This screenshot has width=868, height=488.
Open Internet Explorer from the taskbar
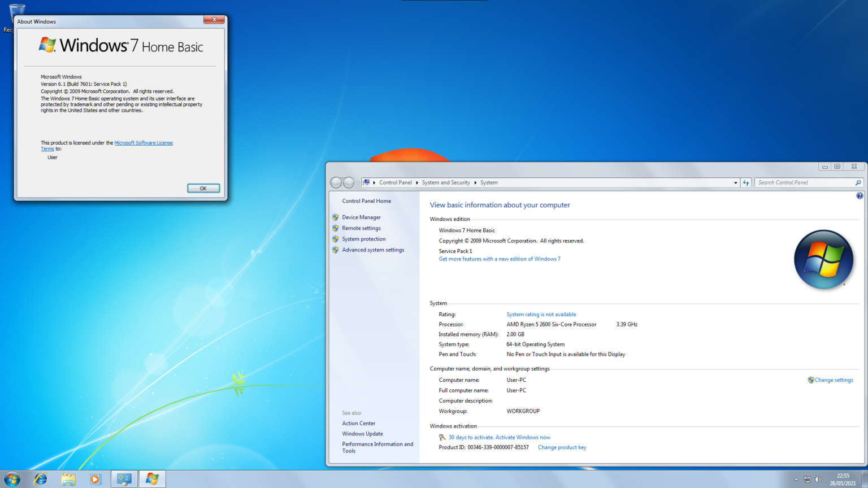(40, 479)
